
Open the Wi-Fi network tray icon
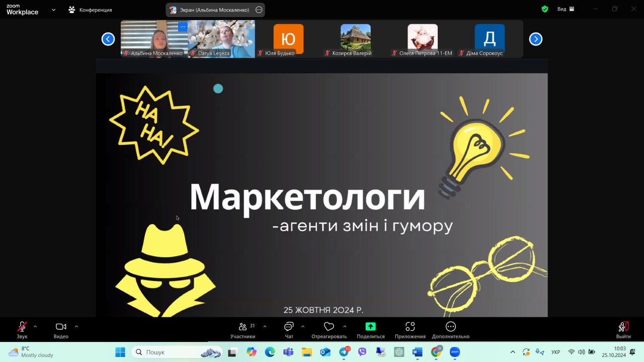coord(572,352)
